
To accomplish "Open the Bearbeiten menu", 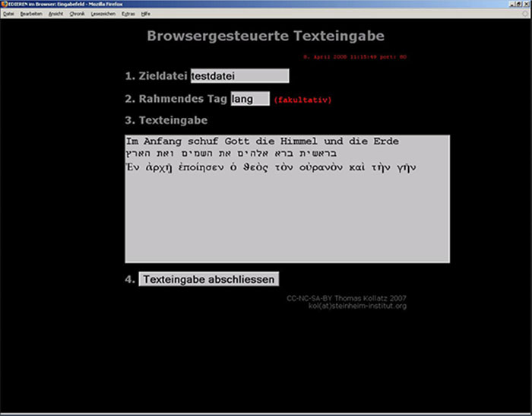I will tap(31, 14).
